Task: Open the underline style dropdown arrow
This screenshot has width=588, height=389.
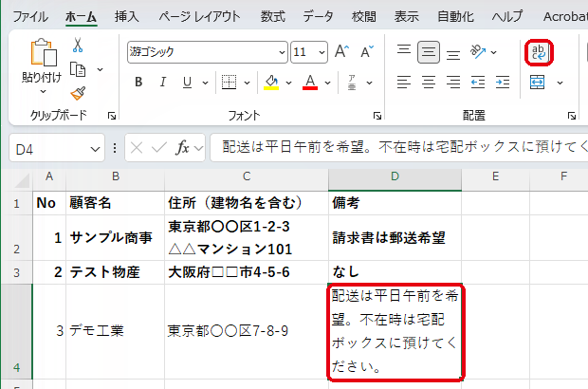Action: pyautogui.click(x=205, y=83)
